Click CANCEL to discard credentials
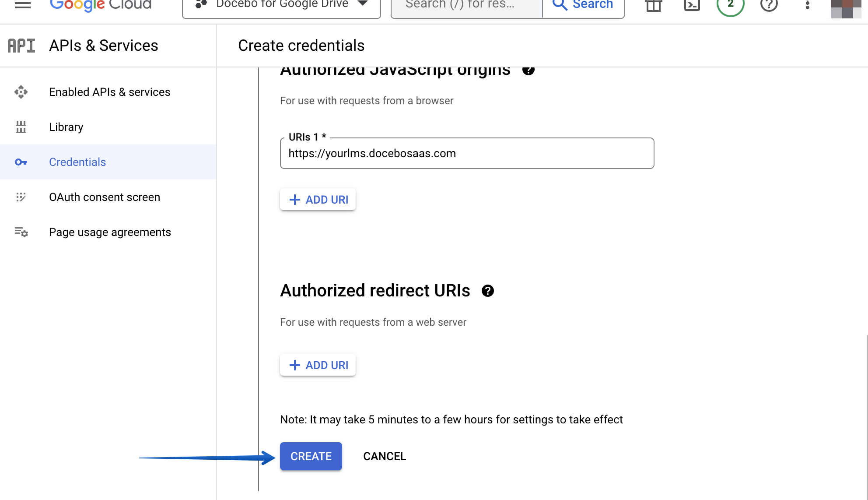Viewport: 868px width, 500px height. [x=384, y=456]
